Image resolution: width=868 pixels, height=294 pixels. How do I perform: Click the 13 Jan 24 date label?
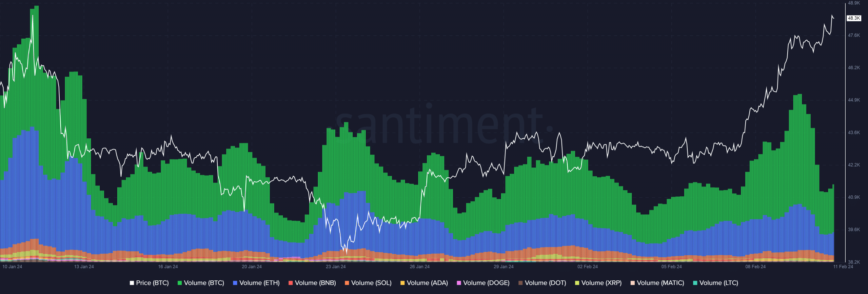tap(84, 267)
